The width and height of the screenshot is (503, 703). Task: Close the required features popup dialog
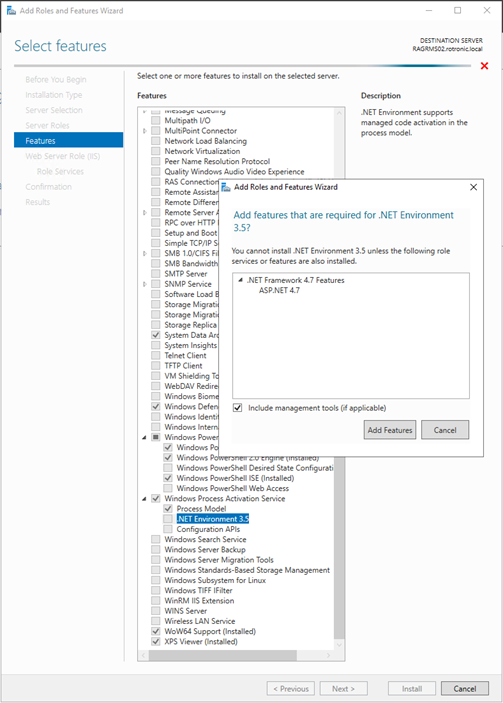click(x=473, y=187)
